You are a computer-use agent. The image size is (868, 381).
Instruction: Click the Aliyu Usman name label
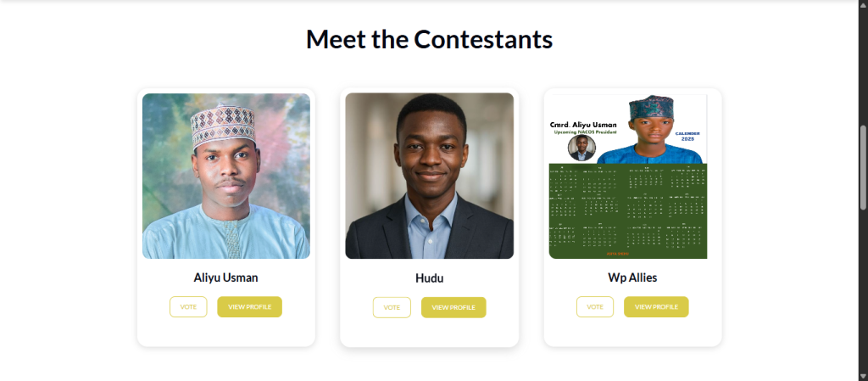[x=225, y=277]
